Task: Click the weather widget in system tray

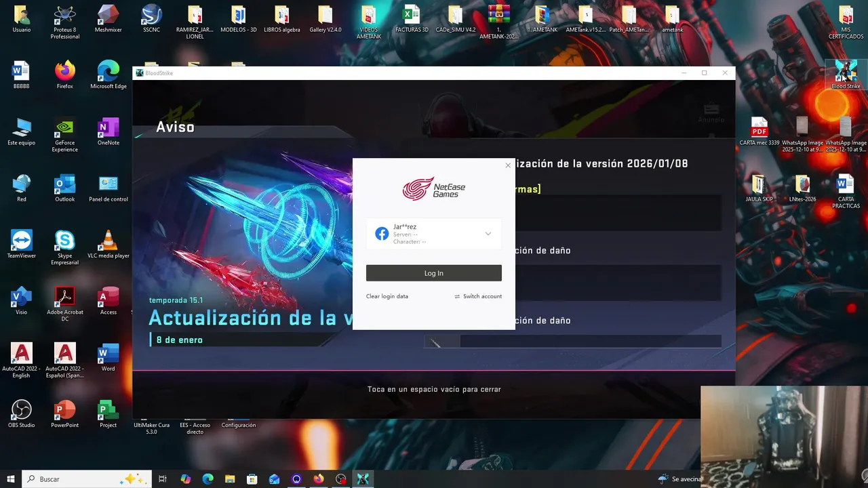Action: (x=680, y=479)
